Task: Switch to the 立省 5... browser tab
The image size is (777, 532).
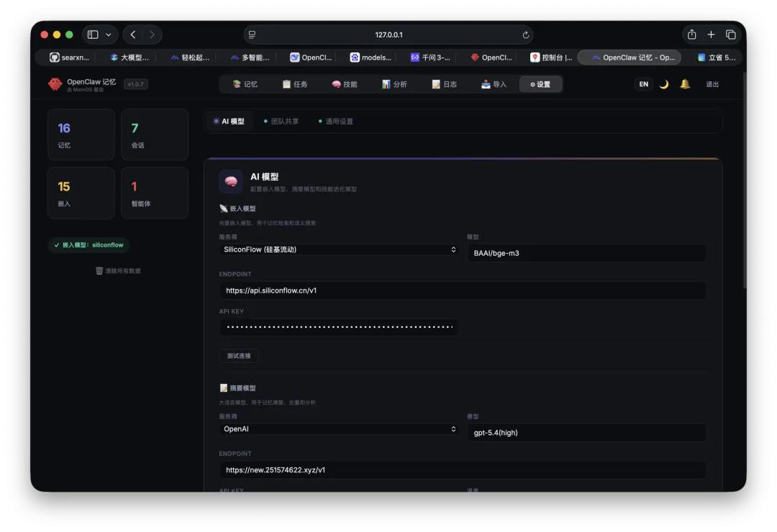Action: [x=717, y=58]
